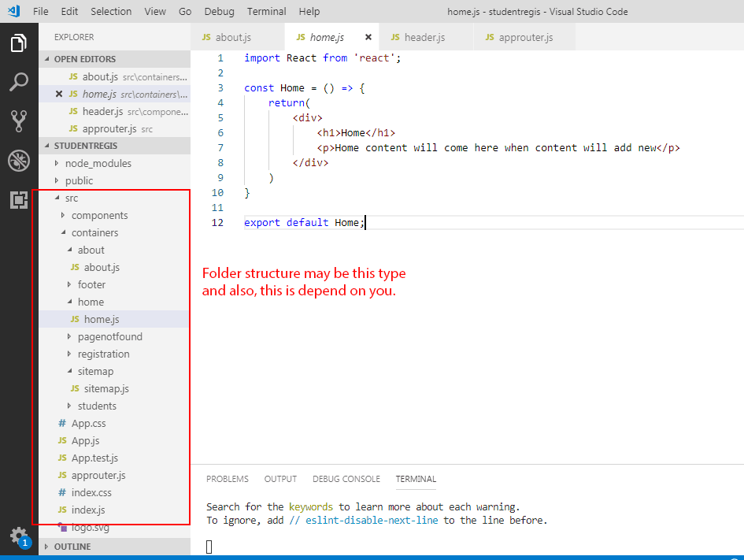Open the Explorer icon in the activity bar

[x=20, y=45]
